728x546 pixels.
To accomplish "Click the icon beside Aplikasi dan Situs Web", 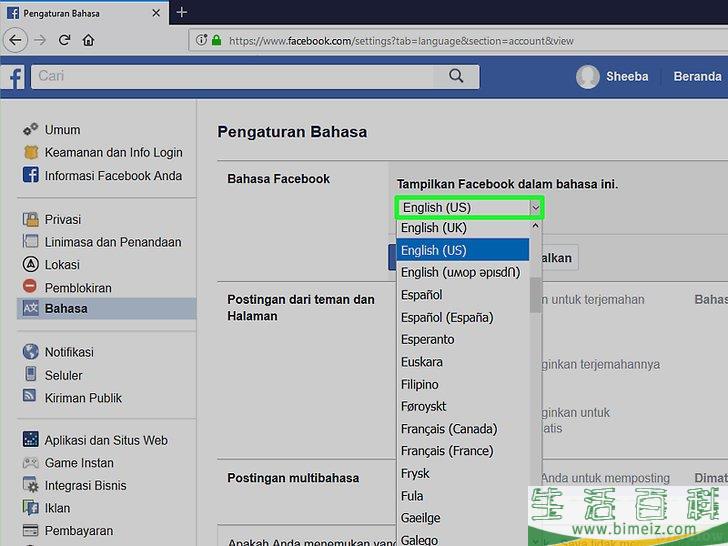I will 31,439.
